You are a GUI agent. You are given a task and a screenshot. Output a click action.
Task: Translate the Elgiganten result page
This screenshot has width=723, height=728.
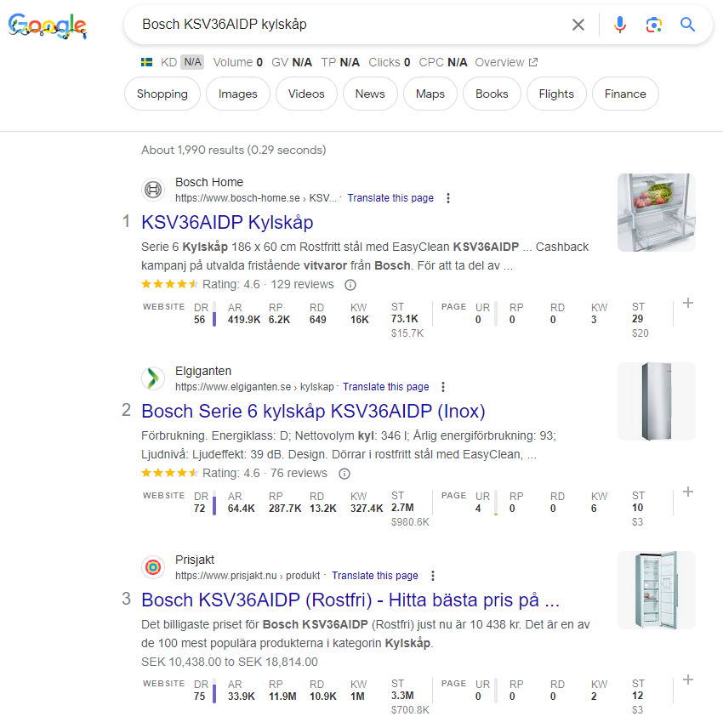[x=385, y=386]
